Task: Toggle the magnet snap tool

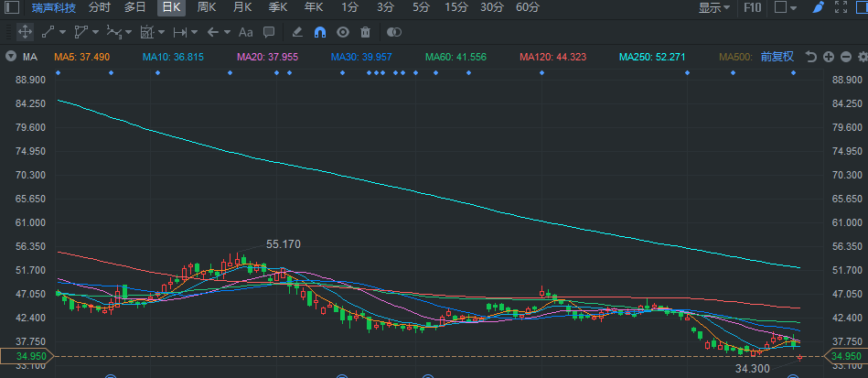Action: coord(320,32)
